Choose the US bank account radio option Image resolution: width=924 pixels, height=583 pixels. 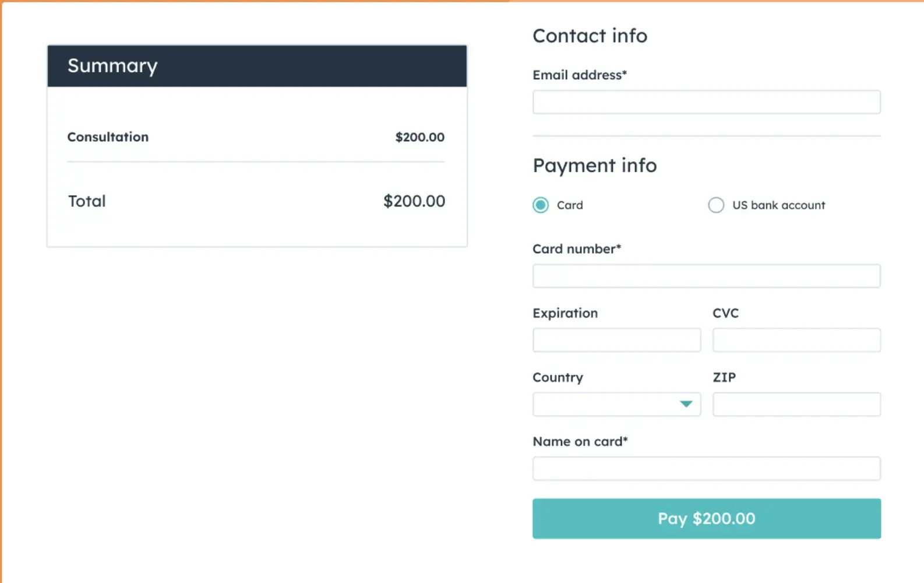coord(716,205)
